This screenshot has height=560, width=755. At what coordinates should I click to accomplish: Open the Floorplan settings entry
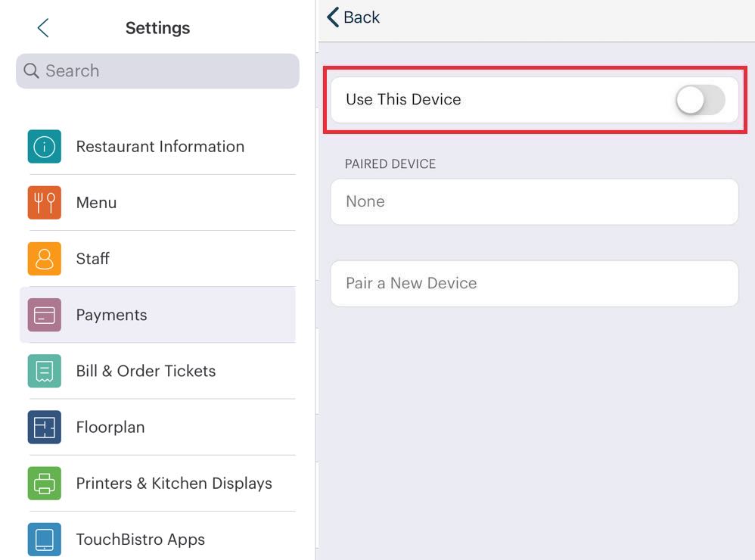[x=110, y=427]
